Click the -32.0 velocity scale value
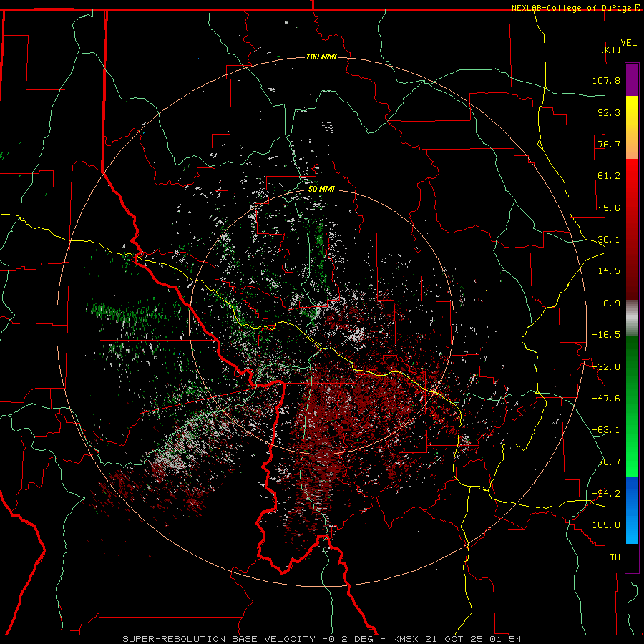 coord(606,367)
